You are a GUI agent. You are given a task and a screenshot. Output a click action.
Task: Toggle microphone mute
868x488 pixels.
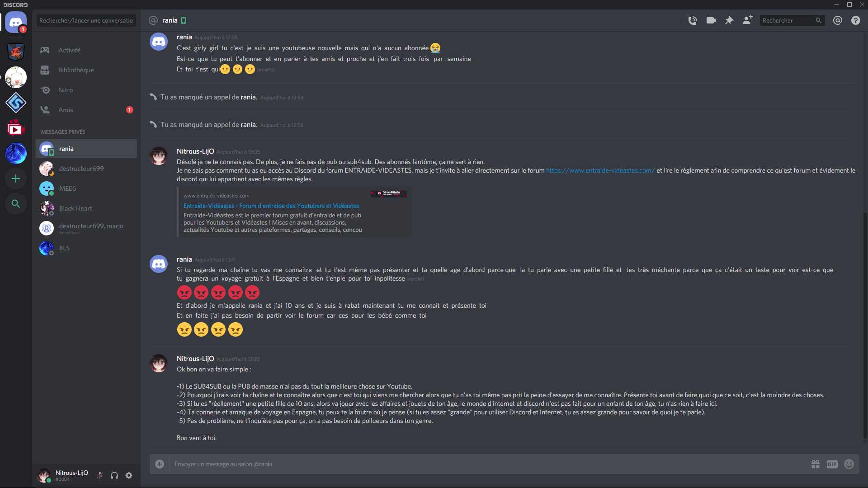100,475
